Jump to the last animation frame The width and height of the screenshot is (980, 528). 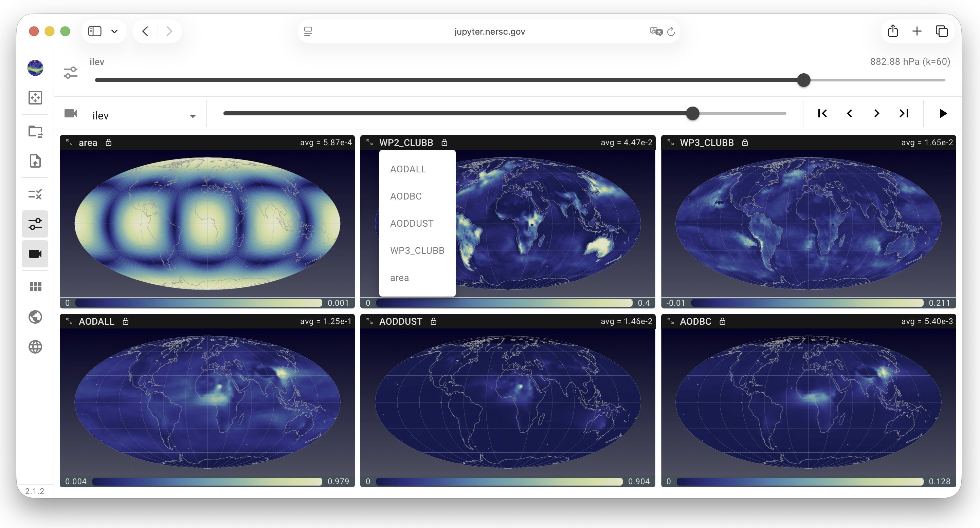tap(904, 113)
